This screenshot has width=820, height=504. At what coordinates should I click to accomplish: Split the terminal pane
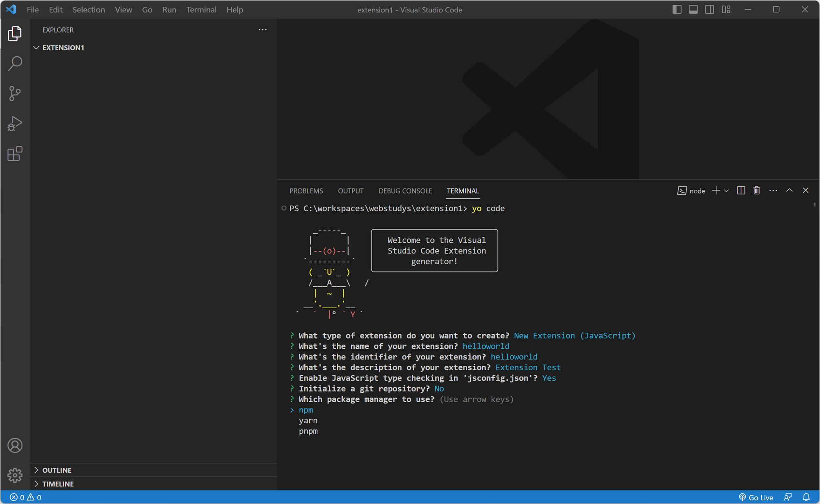click(x=741, y=190)
